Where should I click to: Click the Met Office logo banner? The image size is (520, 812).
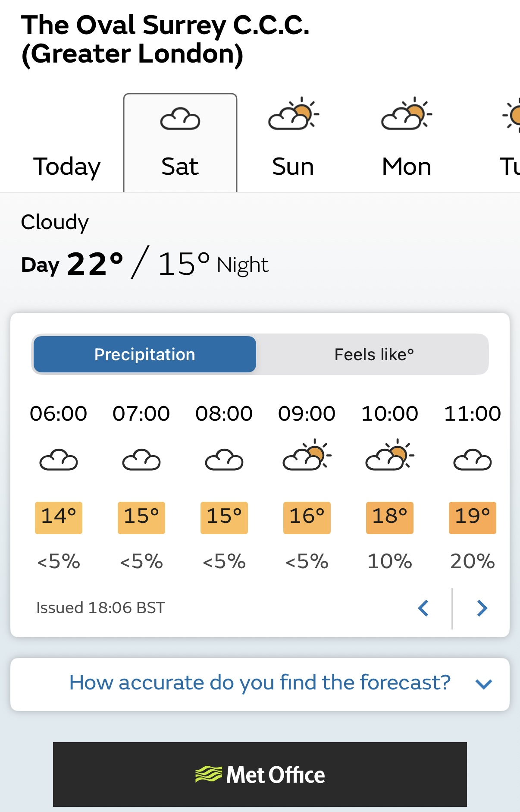point(260,774)
